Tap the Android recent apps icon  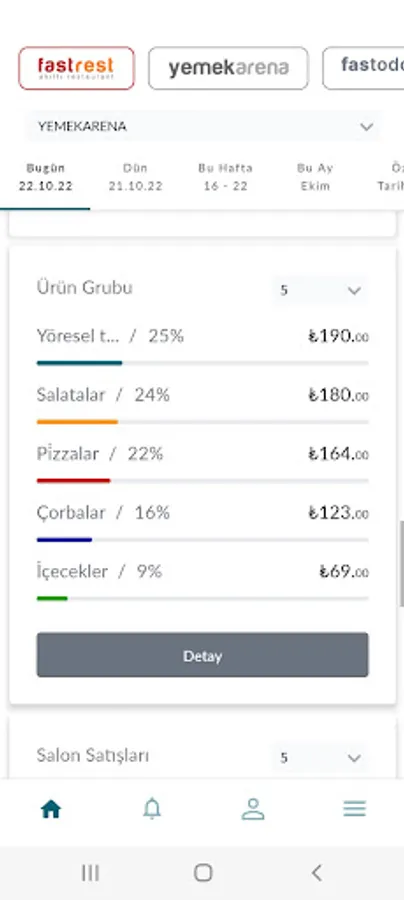90,873
